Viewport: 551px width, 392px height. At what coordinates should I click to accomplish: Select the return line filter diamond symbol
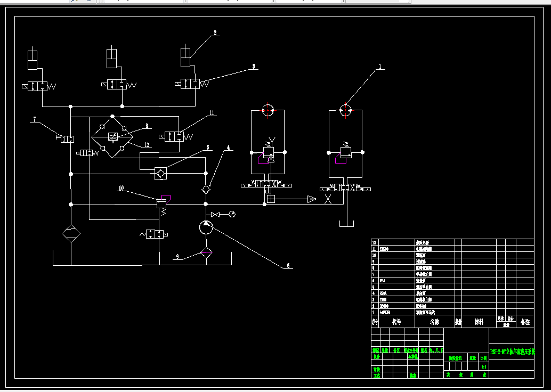[71, 234]
